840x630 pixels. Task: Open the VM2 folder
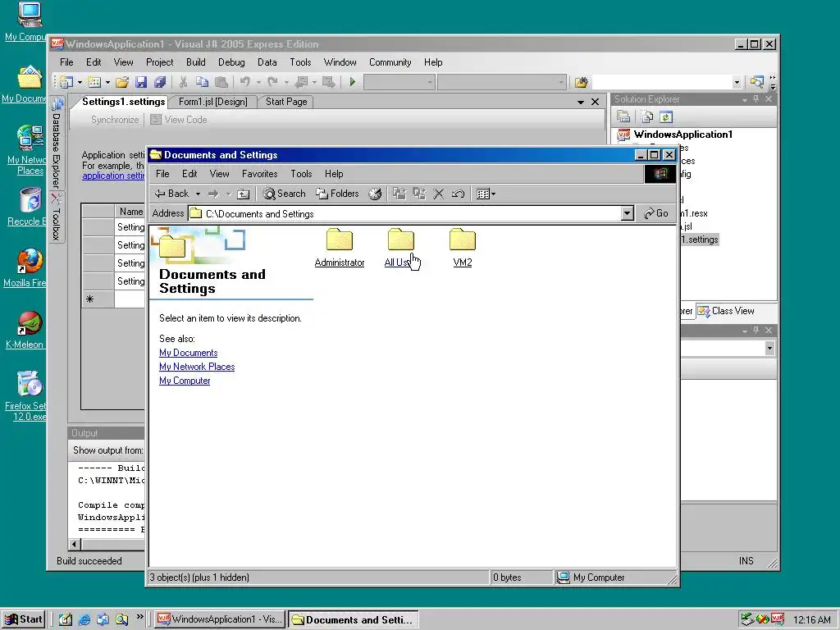463,248
